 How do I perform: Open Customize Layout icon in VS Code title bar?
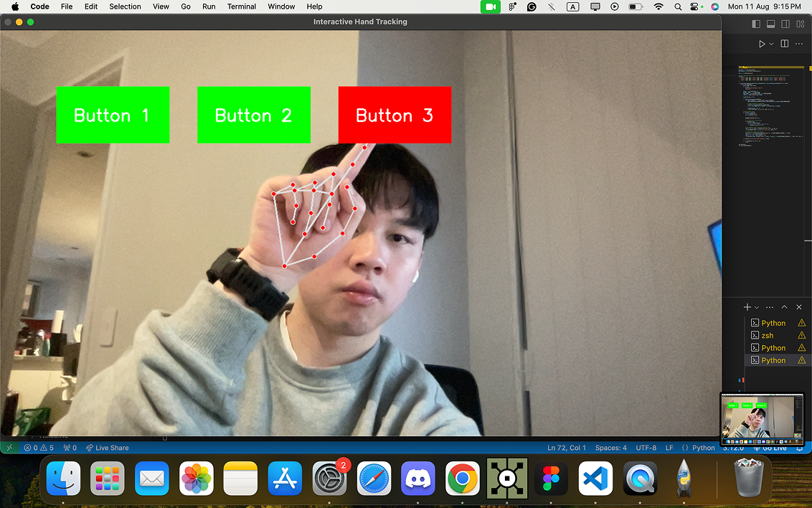point(801,24)
